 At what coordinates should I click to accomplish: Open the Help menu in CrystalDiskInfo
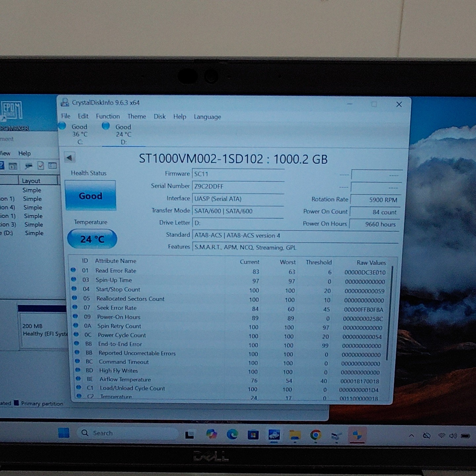point(180,117)
